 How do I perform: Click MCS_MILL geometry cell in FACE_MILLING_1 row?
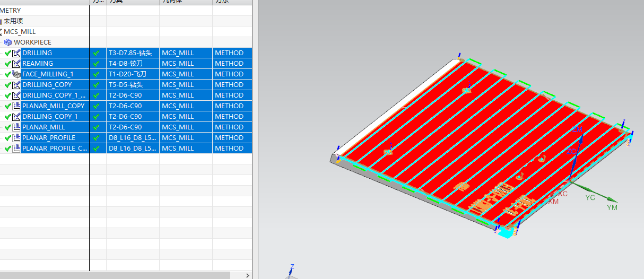(186, 74)
